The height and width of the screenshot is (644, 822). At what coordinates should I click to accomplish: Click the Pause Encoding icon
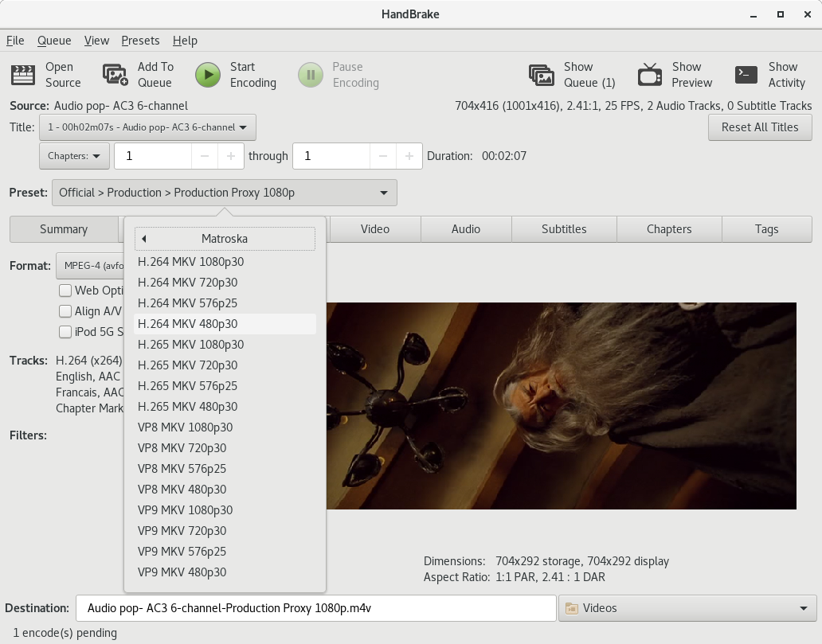311,75
